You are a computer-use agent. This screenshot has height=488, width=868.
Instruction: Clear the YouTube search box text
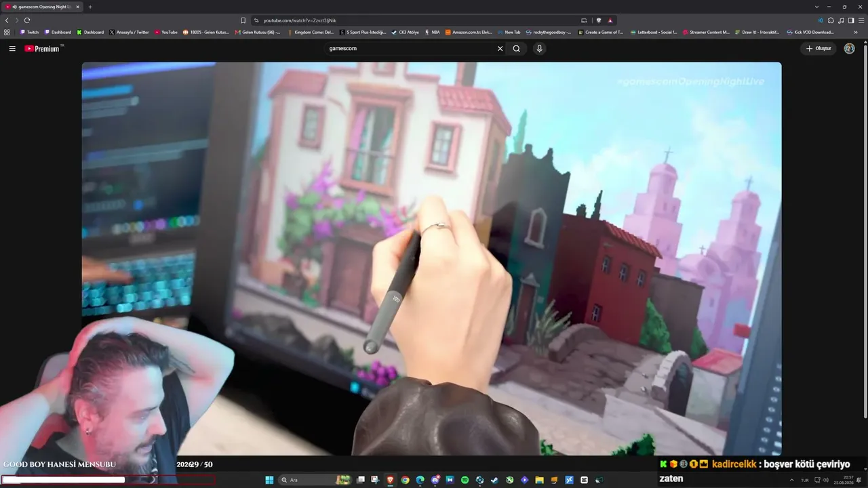[500, 49]
